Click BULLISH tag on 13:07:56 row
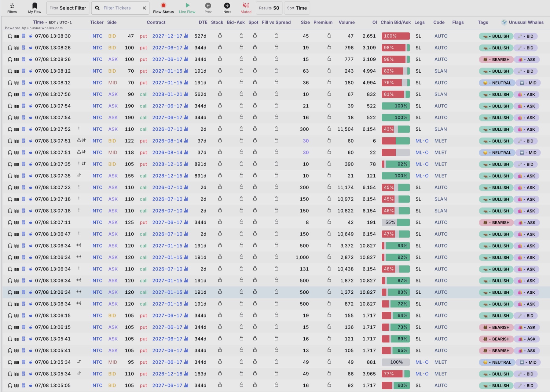This screenshot has height=392, width=550. click(496, 95)
